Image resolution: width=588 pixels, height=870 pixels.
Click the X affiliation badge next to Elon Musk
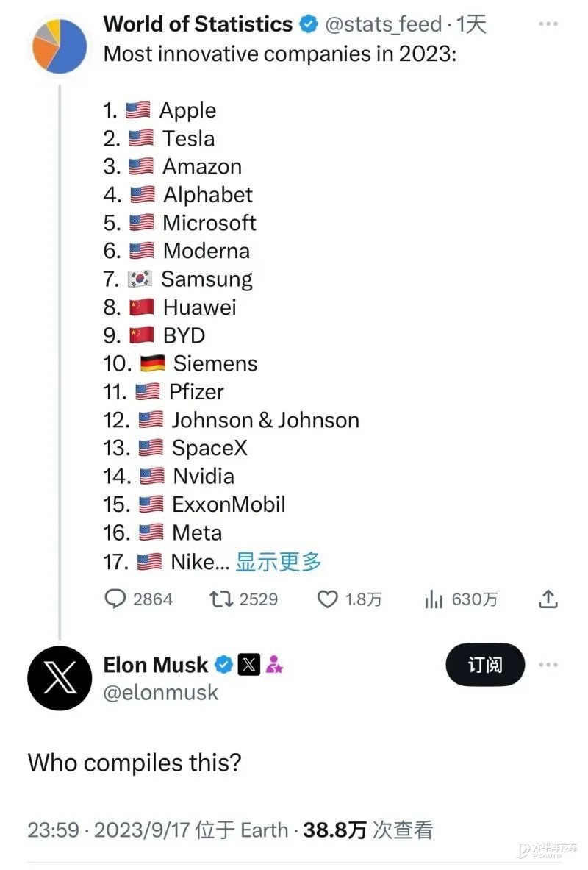pyautogui.click(x=249, y=664)
